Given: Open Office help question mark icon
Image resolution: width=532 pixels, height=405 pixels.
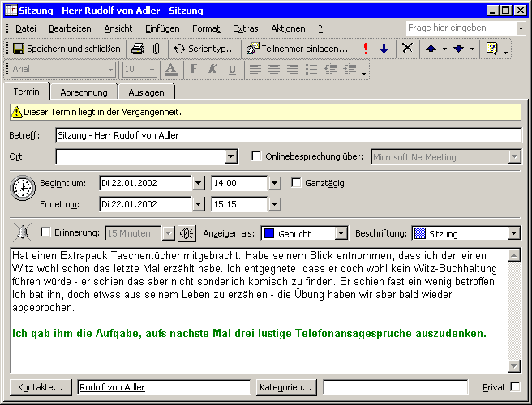Looking at the screenshot, I should (x=491, y=49).
